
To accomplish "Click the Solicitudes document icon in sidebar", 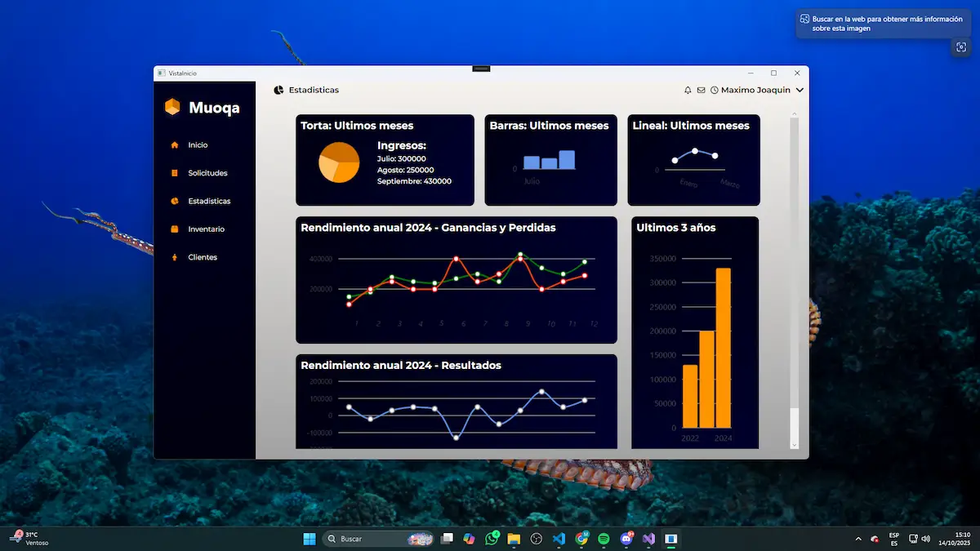I will 174,173.
